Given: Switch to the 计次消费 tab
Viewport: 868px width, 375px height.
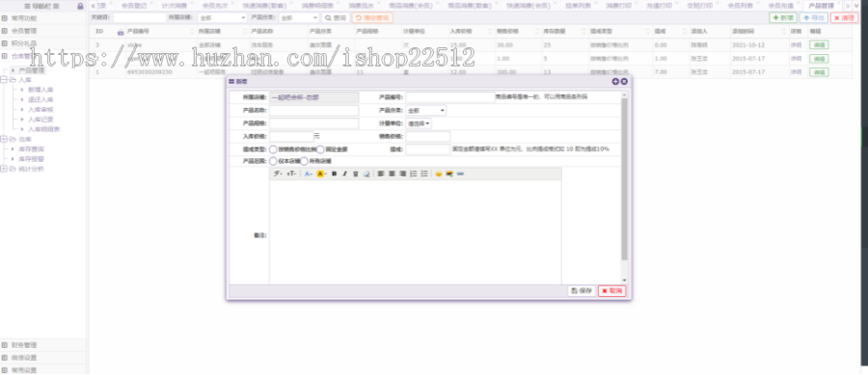Looking at the screenshot, I should [174, 6].
